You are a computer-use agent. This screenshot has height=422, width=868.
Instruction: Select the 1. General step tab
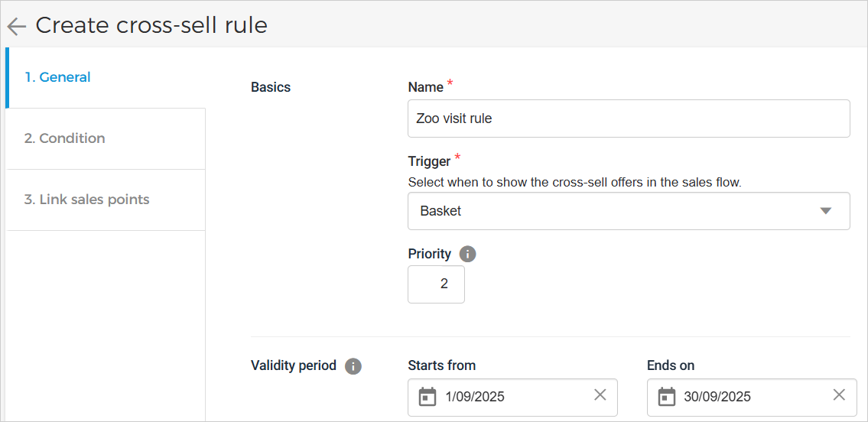coord(57,77)
